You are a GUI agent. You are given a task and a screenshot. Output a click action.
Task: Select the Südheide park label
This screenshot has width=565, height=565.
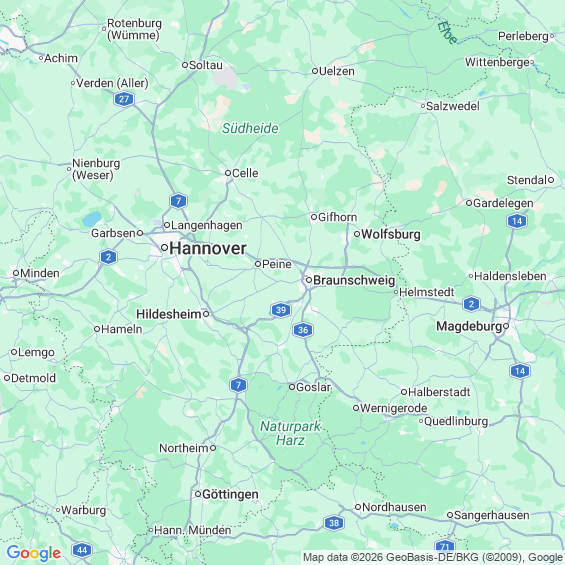pos(250,128)
